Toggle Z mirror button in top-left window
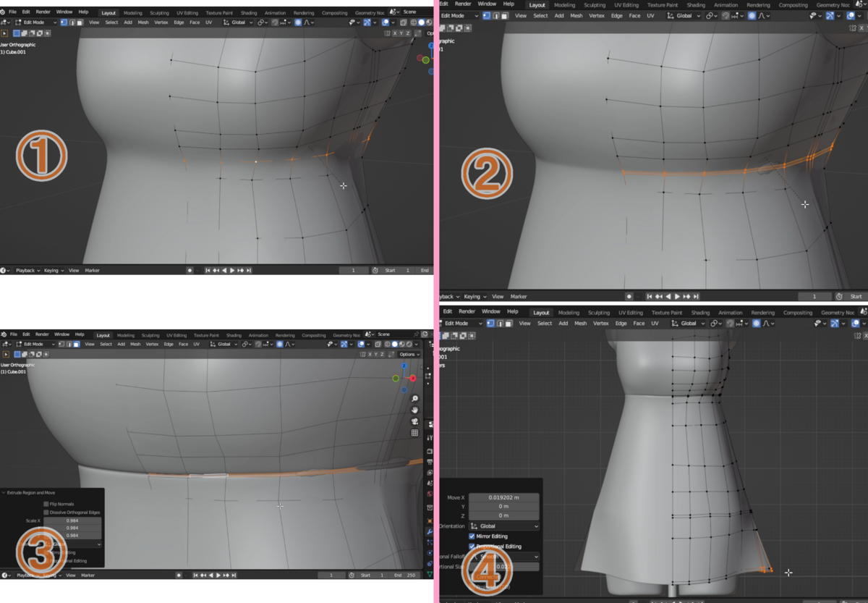Image resolution: width=868 pixels, height=603 pixels. (x=408, y=33)
